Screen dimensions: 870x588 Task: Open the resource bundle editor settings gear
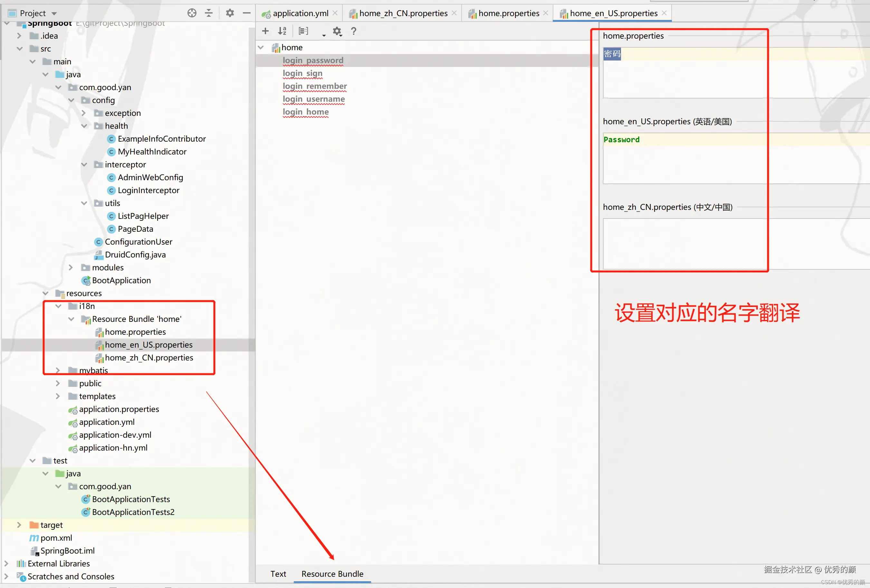pyautogui.click(x=337, y=31)
